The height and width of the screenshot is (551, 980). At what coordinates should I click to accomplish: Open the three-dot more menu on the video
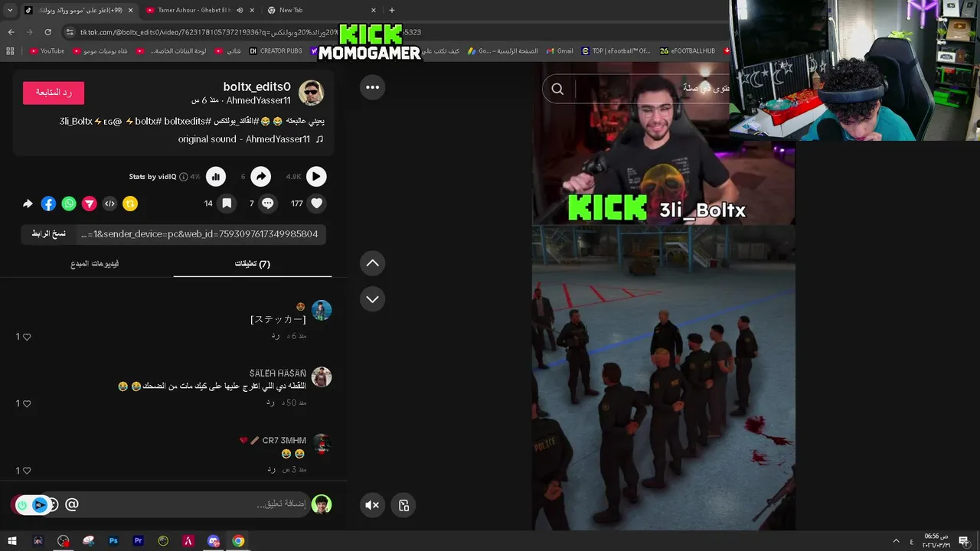coord(372,87)
